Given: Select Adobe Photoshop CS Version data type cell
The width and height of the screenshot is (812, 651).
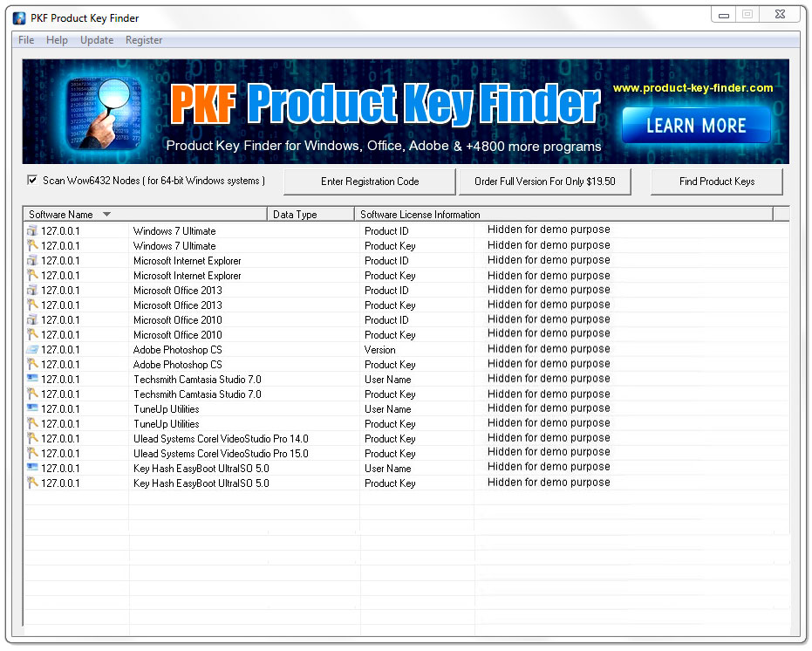Looking at the screenshot, I should tap(379, 350).
